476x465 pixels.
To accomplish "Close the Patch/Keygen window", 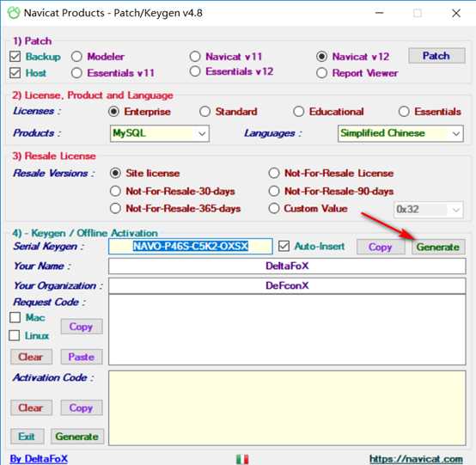I will [x=456, y=13].
